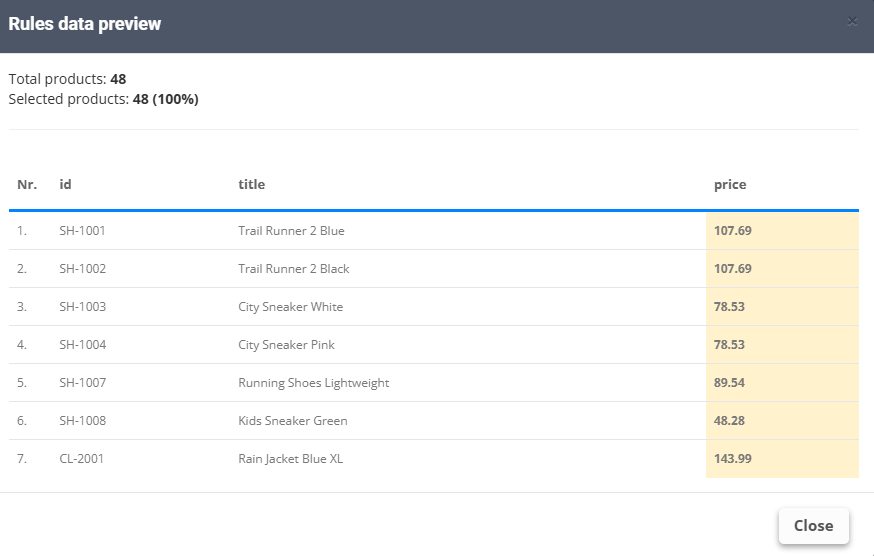Click the price 107.69 for SH-1001
874x556 pixels.
click(782, 231)
